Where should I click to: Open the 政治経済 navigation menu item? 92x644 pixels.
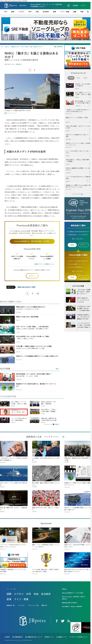pos(46,12)
